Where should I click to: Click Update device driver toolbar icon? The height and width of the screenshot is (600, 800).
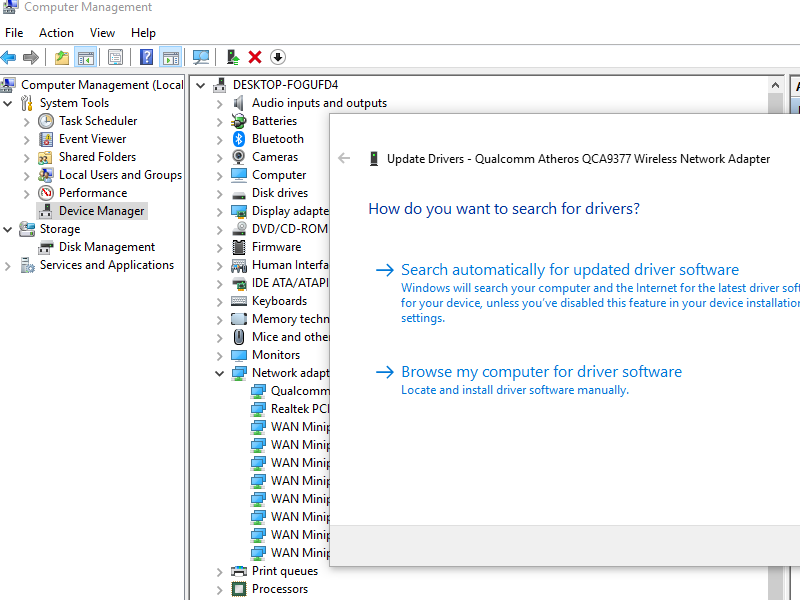[233, 57]
